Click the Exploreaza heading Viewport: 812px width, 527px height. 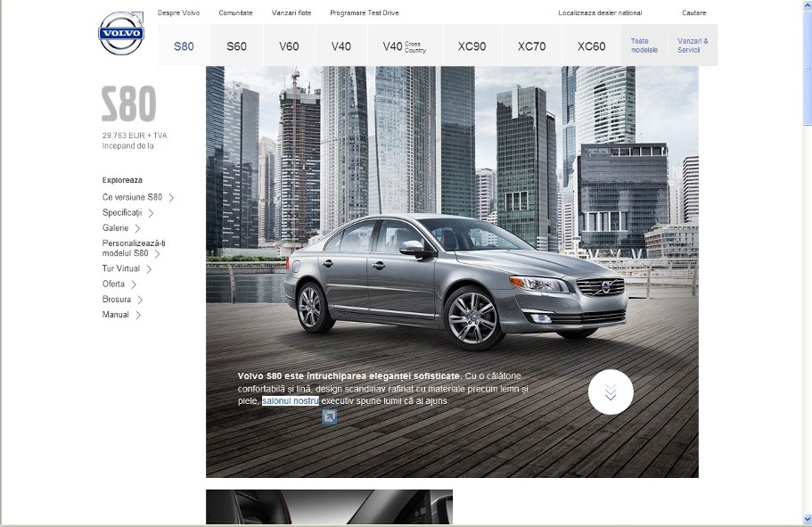coord(122,180)
